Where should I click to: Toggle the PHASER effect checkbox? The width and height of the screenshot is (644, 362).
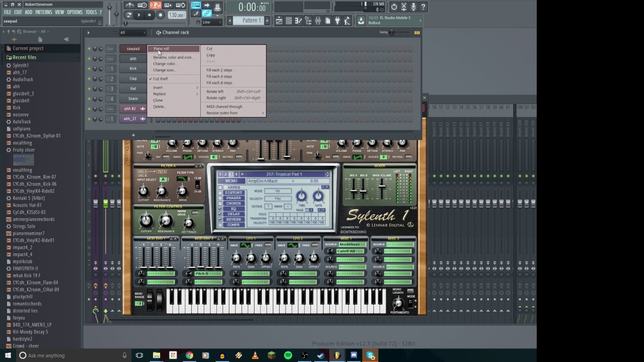coord(220,198)
